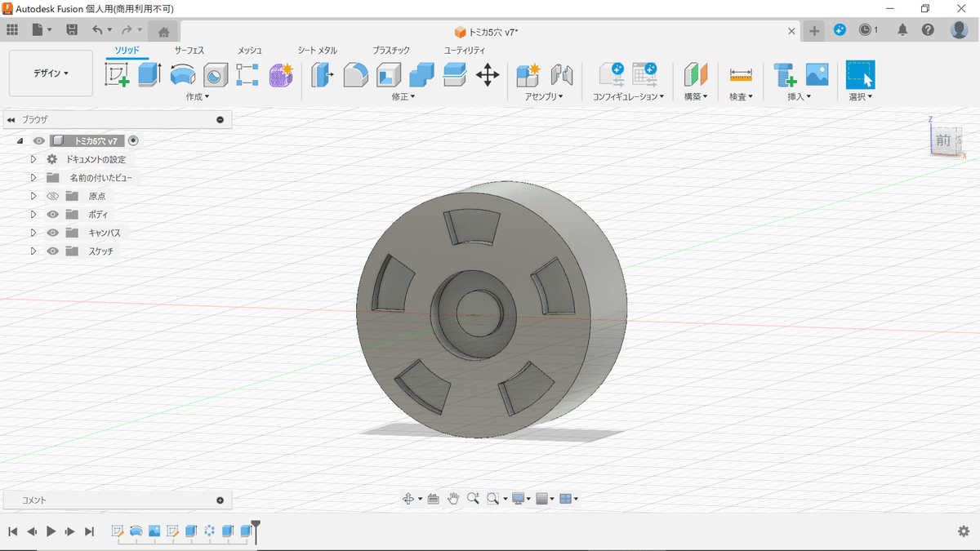
Task: Open the 構築 dropdown menu
Action: (x=696, y=96)
